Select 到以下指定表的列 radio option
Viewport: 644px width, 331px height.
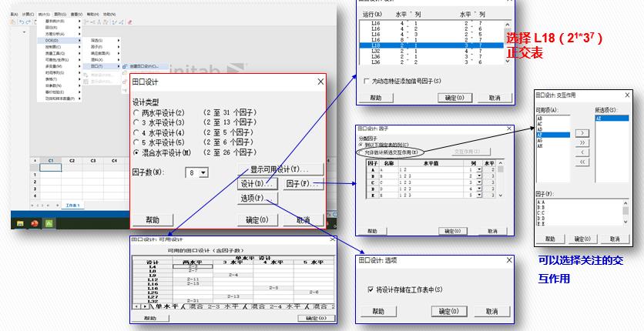(x=361, y=145)
